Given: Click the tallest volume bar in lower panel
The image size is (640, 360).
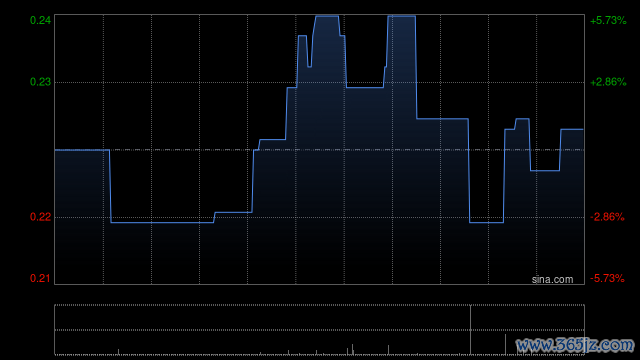Looking at the screenshot, I should pyautogui.click(x=470, y=330).
